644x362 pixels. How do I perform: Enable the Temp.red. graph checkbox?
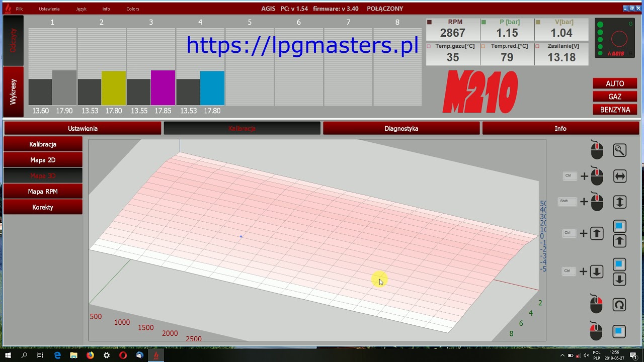click(x=484, y=46)
